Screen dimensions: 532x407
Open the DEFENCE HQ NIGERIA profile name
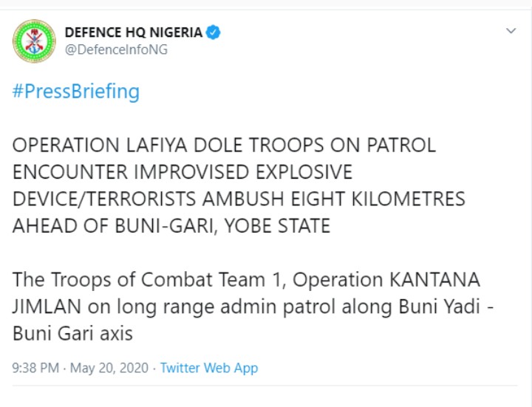[x=133, y=33]
